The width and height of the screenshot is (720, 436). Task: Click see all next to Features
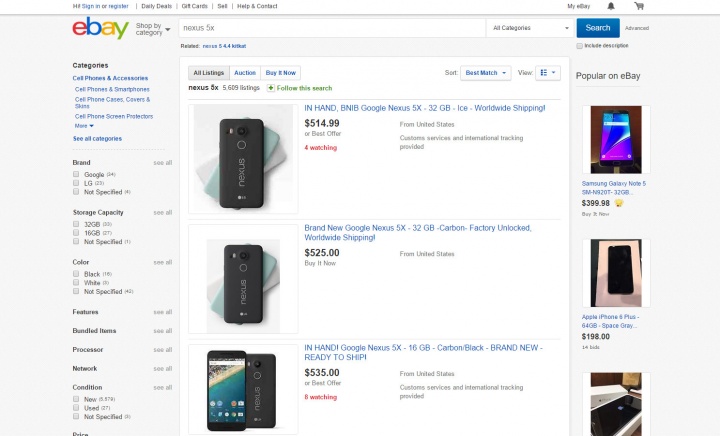163,312
